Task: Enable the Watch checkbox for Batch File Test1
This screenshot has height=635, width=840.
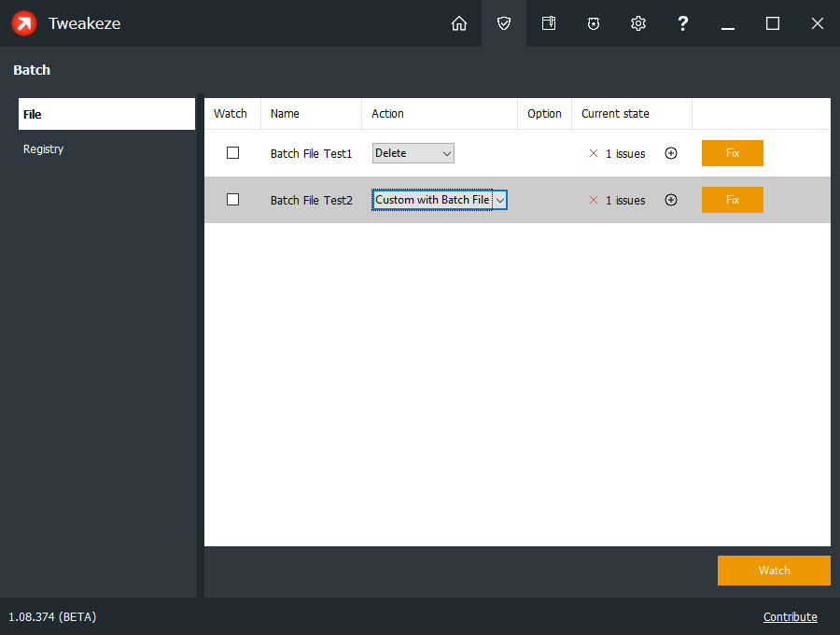Action: [x=232, y=152]
